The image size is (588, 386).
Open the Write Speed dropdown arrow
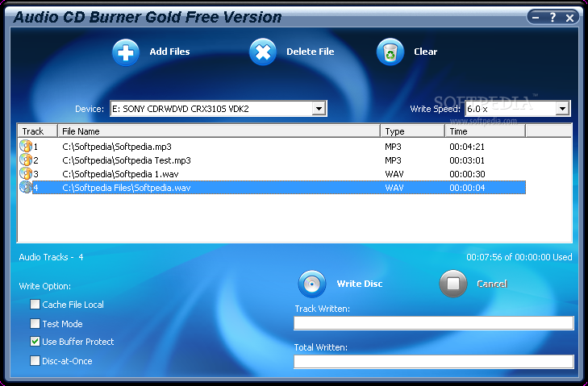click(562, 109)
